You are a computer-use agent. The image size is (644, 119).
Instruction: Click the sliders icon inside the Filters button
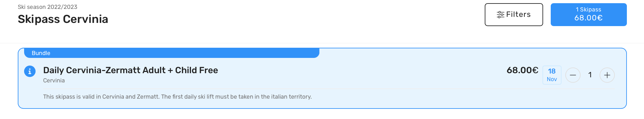(501, 15)
